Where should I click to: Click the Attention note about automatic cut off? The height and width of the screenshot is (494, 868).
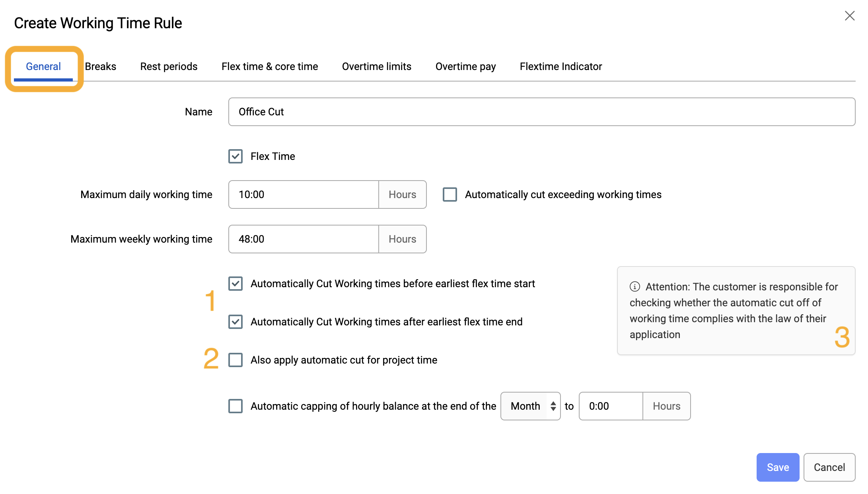point(736,311)
